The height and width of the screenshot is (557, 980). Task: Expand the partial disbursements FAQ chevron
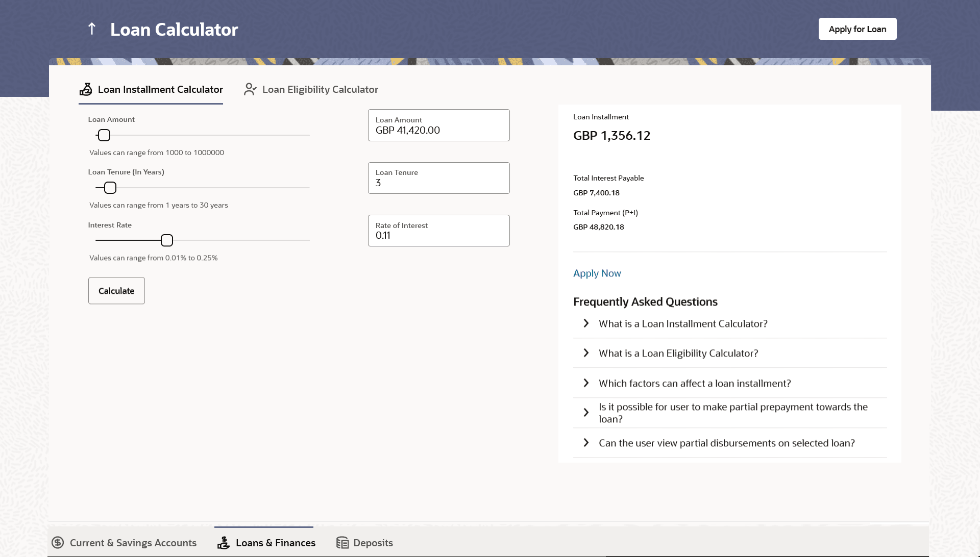[586, 443]
